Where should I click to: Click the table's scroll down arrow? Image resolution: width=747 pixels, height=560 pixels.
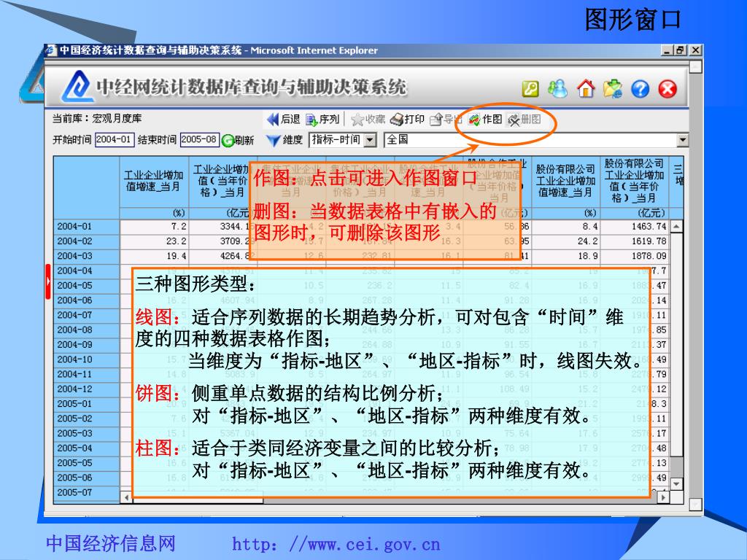(676, 483)
